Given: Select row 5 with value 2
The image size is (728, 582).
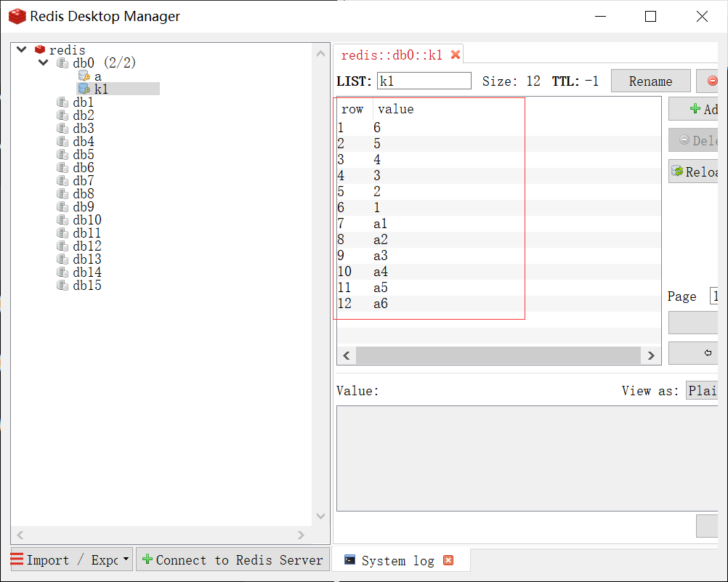Looking at the screenshot, I should (x=498, y=191).
